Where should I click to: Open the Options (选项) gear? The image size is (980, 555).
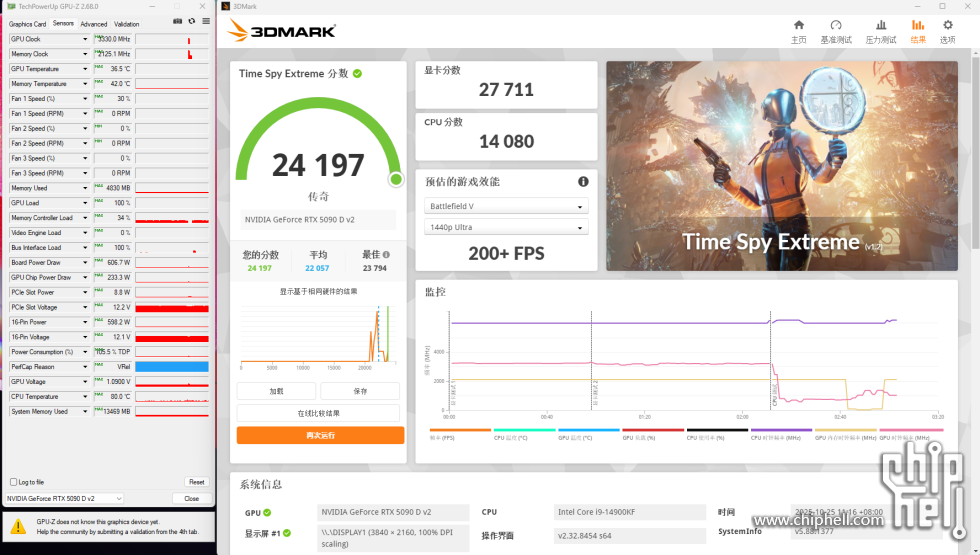[x=947, y=30]
